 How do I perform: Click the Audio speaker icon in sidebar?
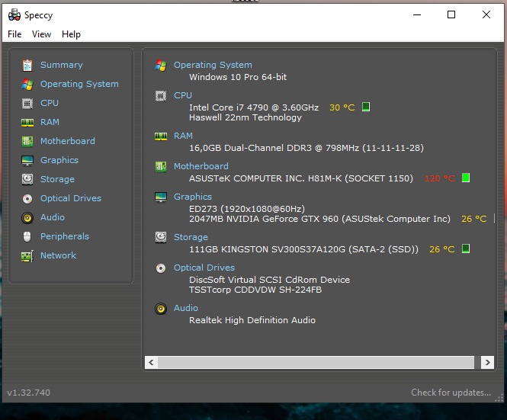coord(27,217)
